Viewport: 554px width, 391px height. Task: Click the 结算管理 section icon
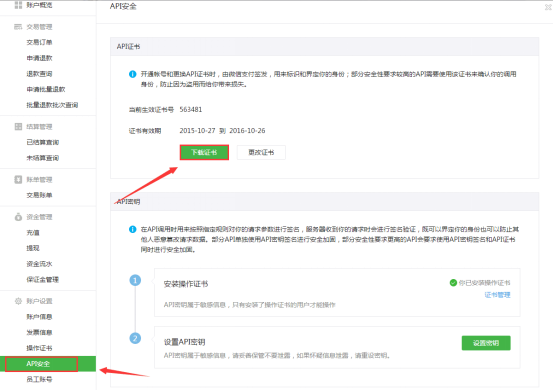point(18,126)
